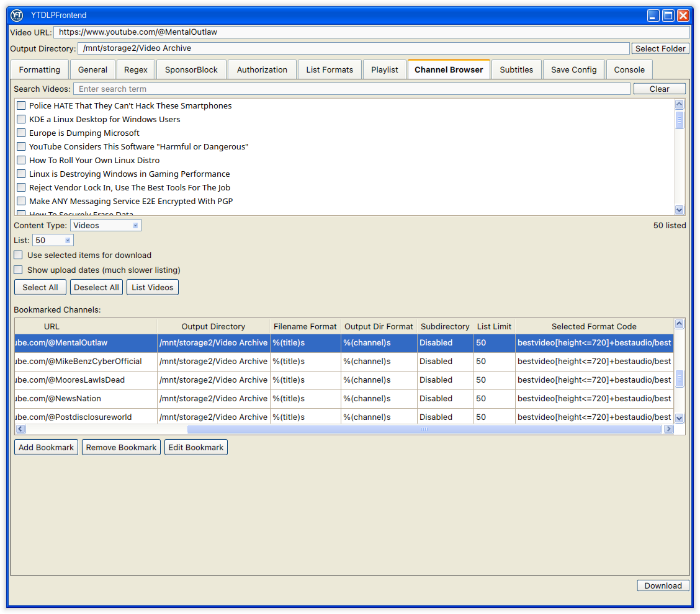Click the Download button
The height and width of the screenshot is (614, 700).
coord(663,585)
